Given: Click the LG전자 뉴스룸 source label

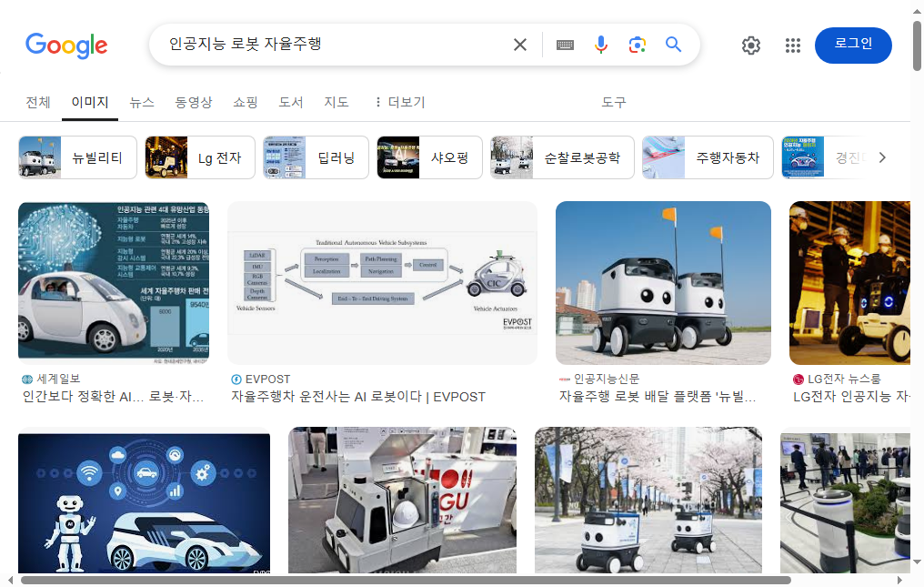Looking at the screenshot, I should [x=844, y=379].
